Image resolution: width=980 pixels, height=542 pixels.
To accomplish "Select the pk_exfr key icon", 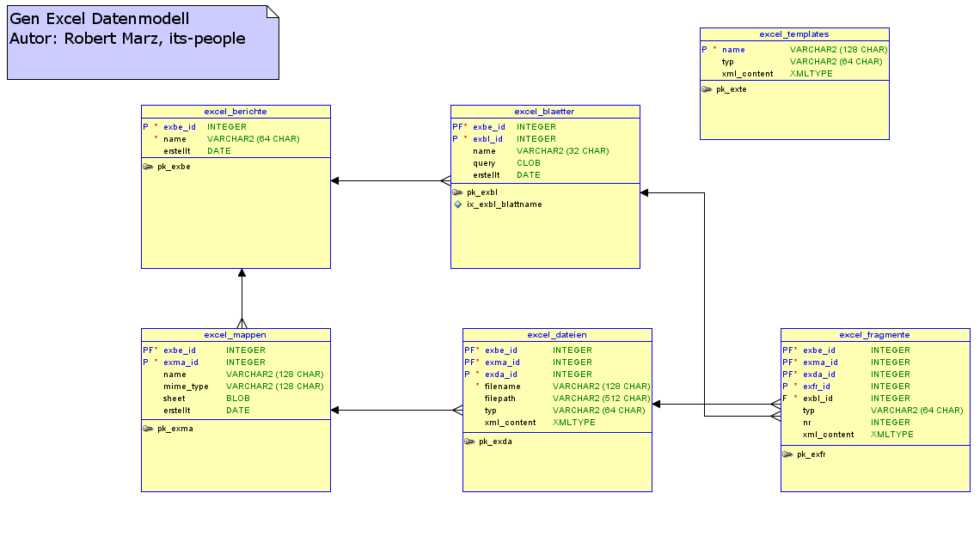I will click(787, 454).
